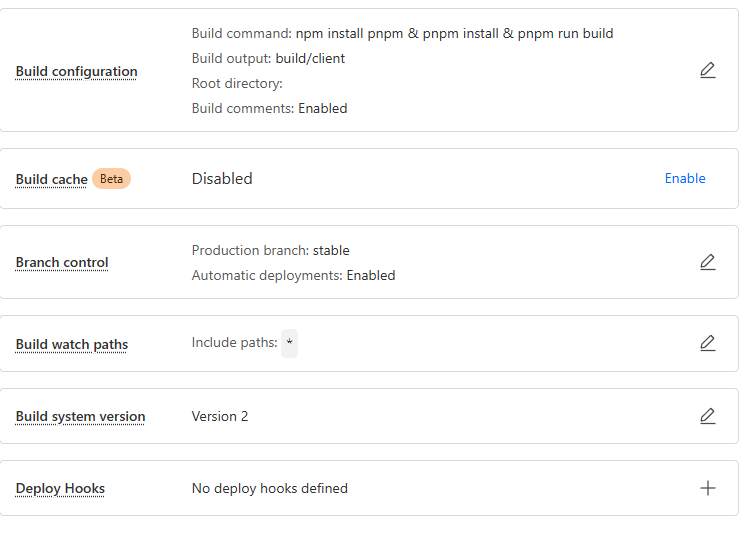
Task: Click the Build watch paths heading
Action: 72,344
